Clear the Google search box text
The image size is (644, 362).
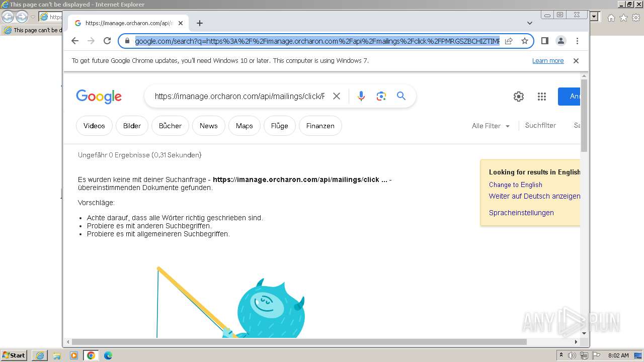[x=337, y=96]
